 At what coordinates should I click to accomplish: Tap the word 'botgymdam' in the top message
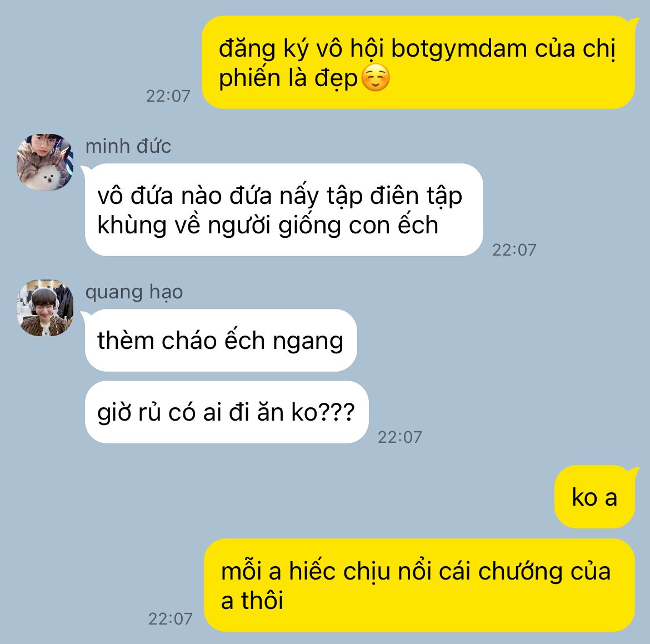tap(459, 49)
